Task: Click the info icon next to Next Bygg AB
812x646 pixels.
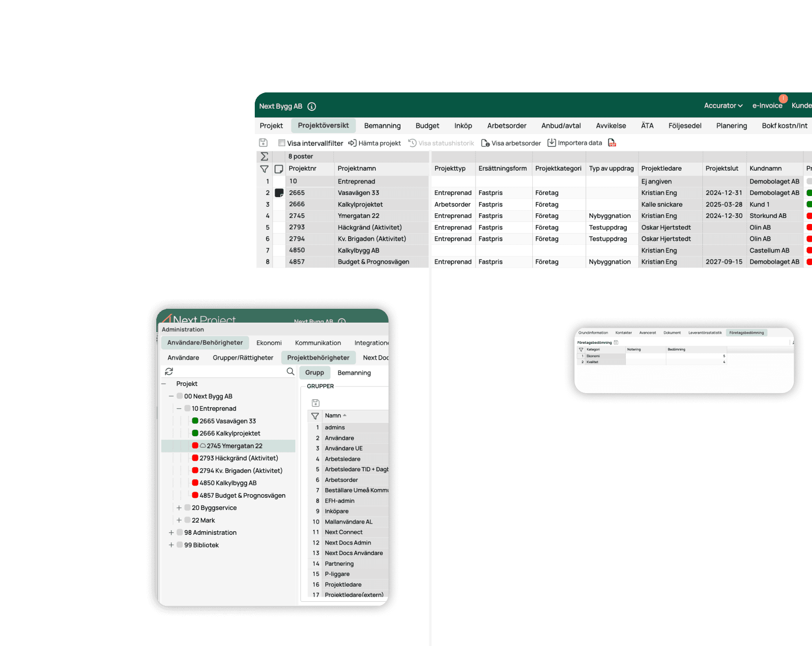Action: [x=312, y=106]
